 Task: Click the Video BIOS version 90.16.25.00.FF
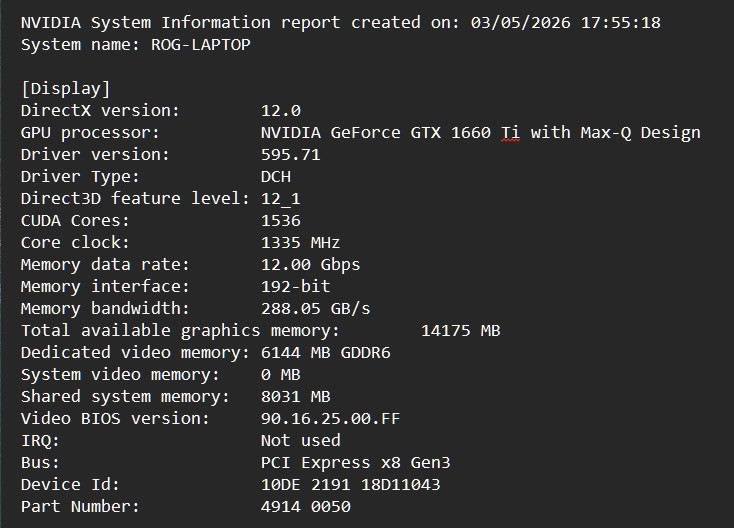pyautogui.click(x=330, y=418)
